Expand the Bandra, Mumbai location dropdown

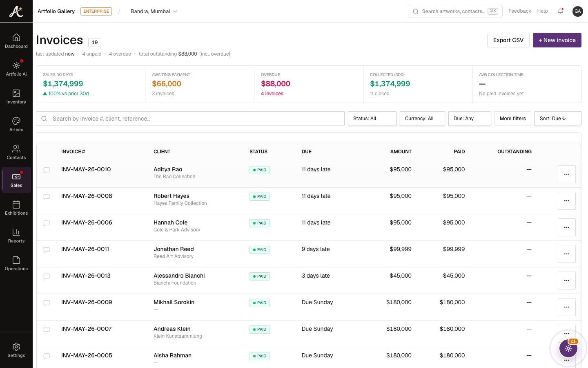click(x=154, y=11)
